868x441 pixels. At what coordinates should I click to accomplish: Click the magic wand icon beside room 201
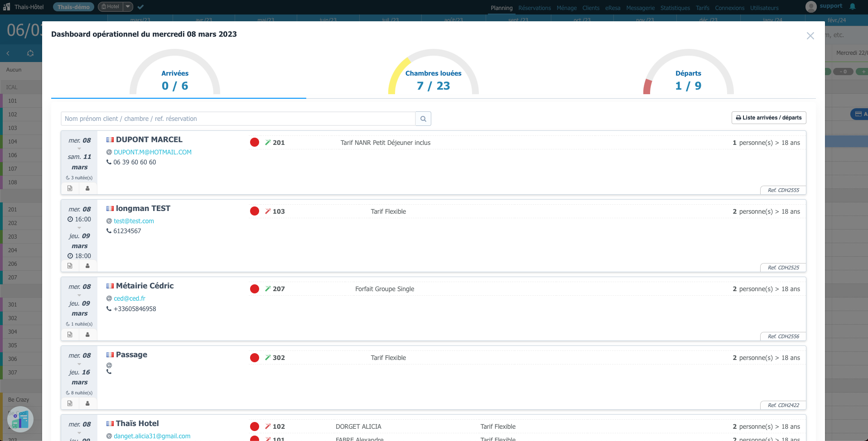(x=268, y=142)
